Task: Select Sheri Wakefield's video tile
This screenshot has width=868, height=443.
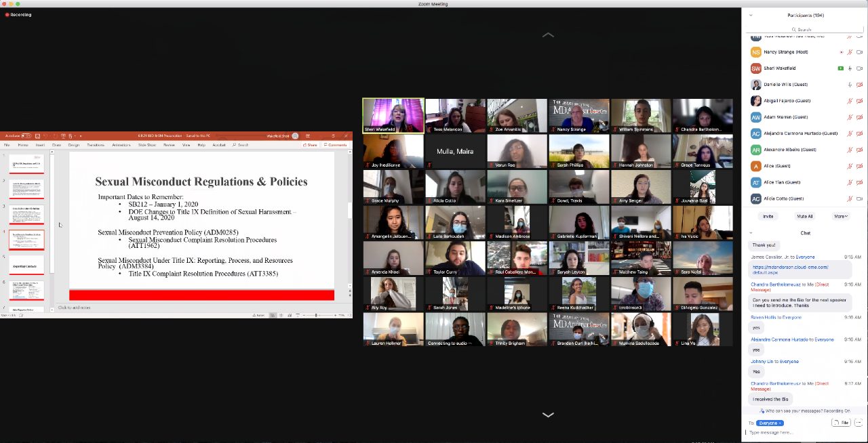Action: 393,116
